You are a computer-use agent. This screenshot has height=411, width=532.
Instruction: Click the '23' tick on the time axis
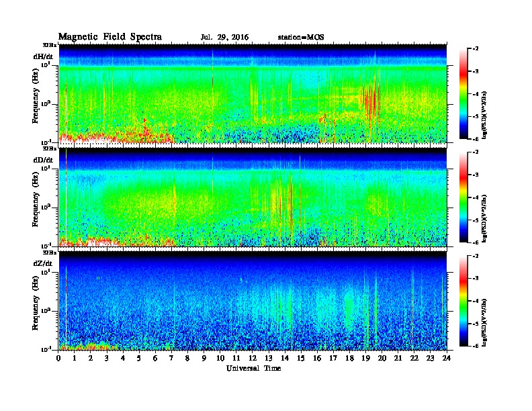430,358
